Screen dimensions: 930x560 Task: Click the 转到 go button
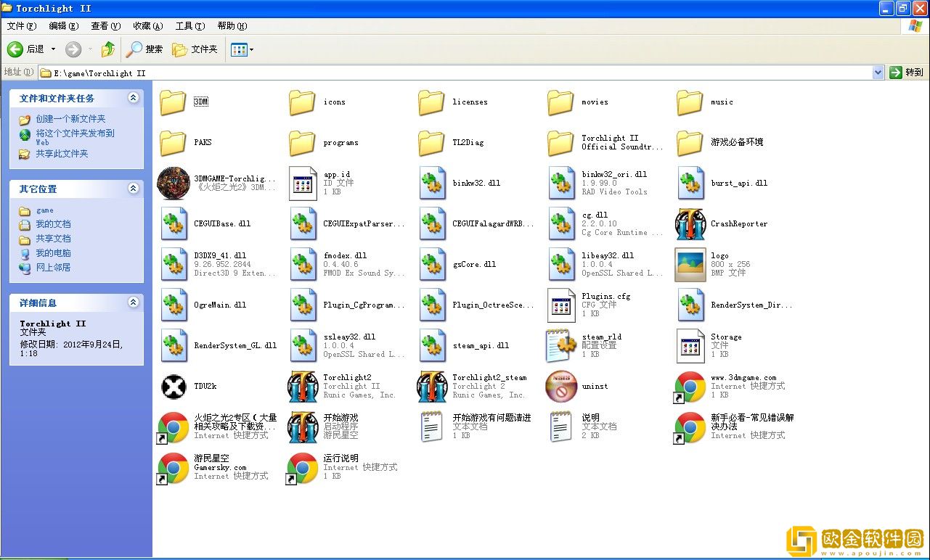coord(907,73)
